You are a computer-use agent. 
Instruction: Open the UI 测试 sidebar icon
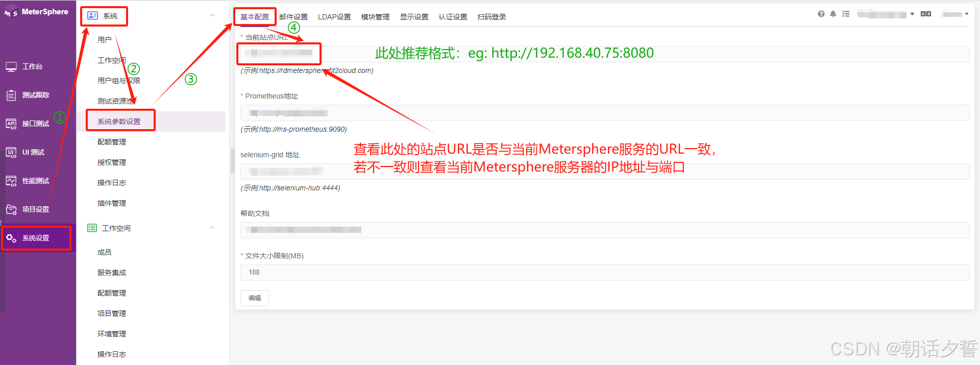click(11, 152)
